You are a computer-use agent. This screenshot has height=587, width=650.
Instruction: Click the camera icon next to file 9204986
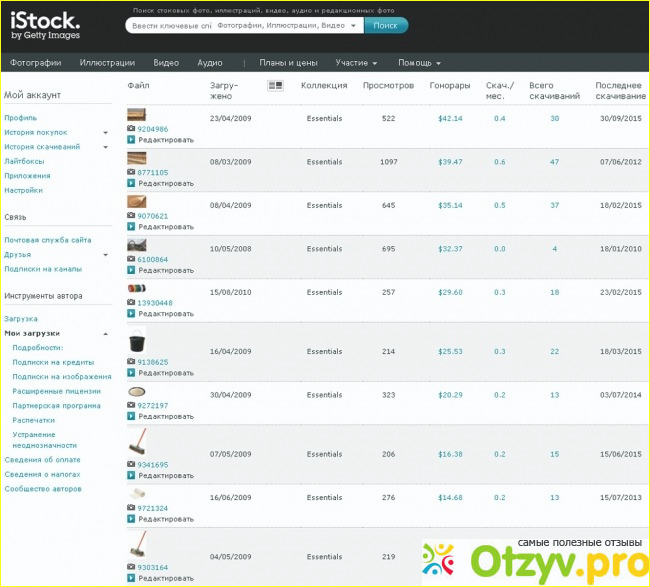tap(131, 130)
